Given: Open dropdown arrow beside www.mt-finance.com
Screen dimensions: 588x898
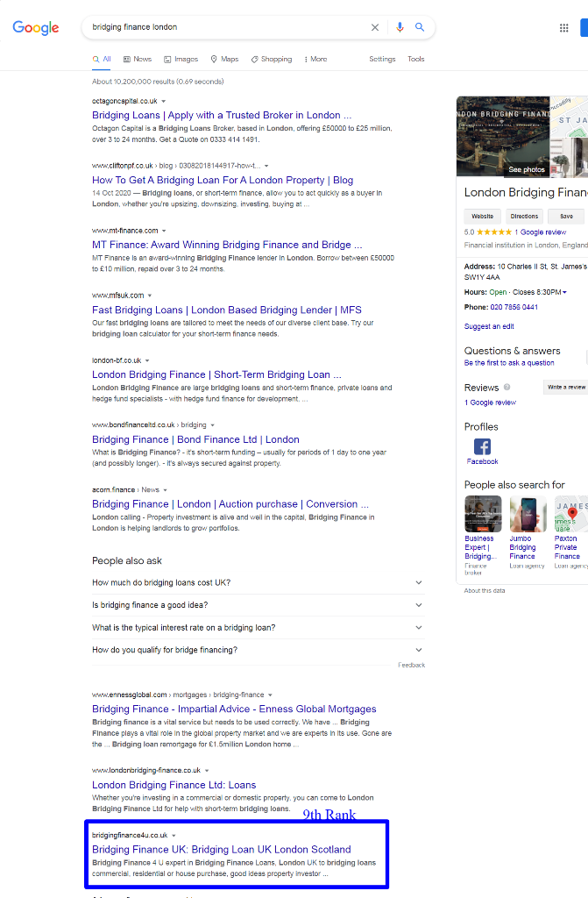Looking at the screenshot, I should pos(164,231).
